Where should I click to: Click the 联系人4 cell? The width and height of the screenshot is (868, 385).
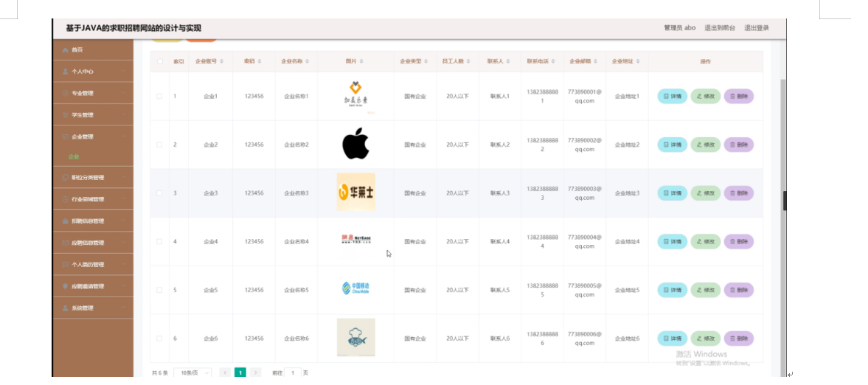coord(500,241)
